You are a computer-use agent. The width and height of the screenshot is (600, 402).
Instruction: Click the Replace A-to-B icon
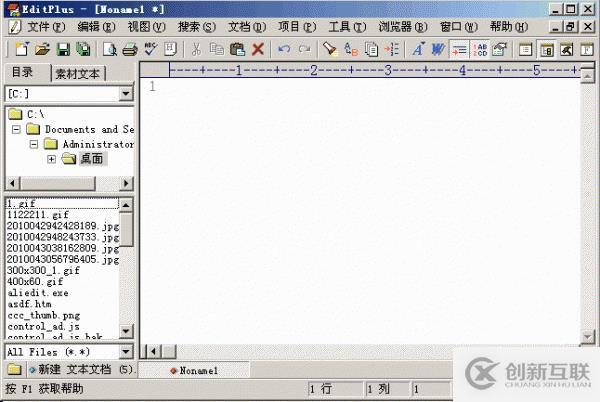tap(351, 49)
